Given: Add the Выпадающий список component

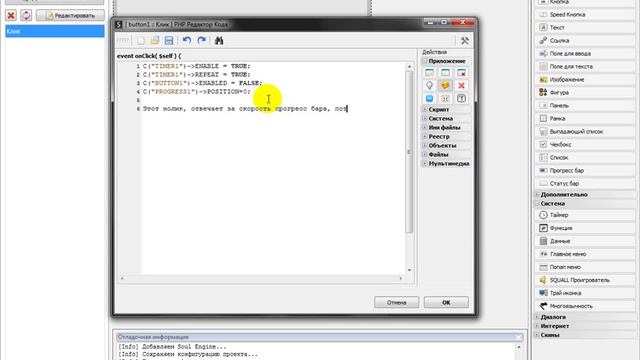Looking at the screenshot, I should [585, 131].
